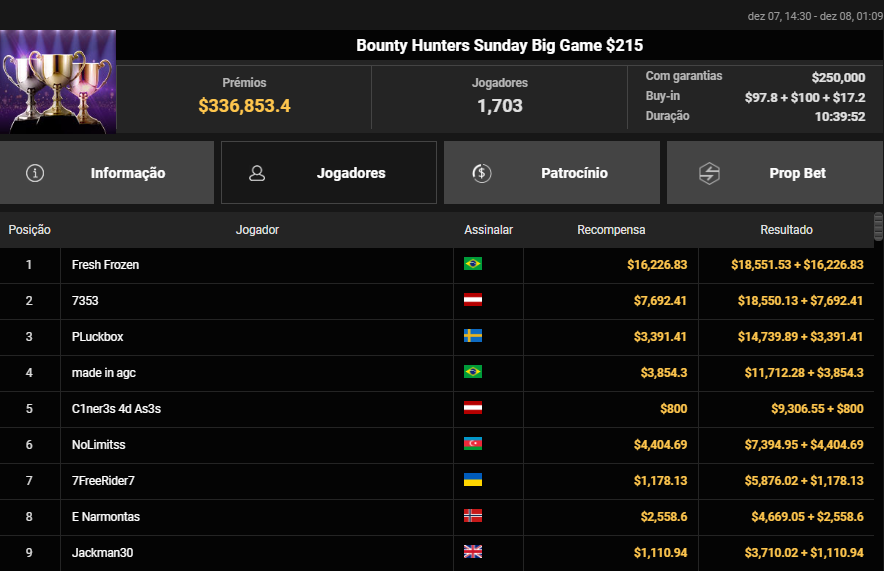Click result $11,712.28 + $3,854.3

tap(804, 373)
